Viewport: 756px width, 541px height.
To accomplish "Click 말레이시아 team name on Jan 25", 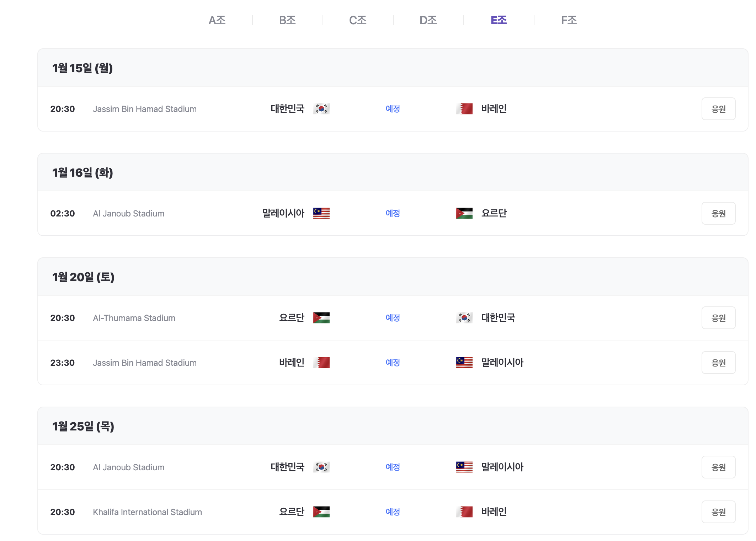I will [x=502, y=467].
